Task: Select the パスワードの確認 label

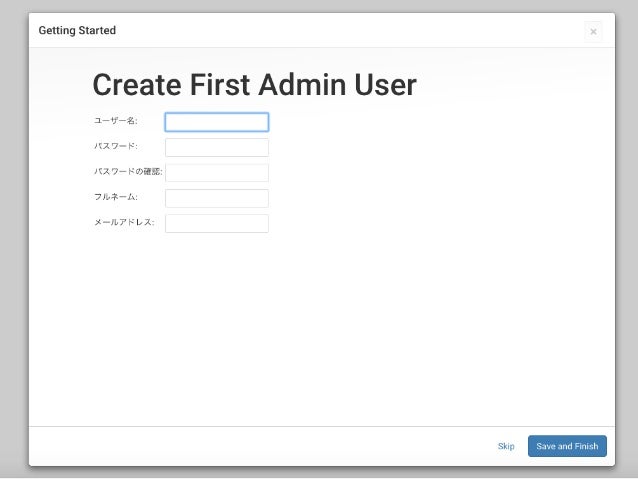Action: coord(128,171)
